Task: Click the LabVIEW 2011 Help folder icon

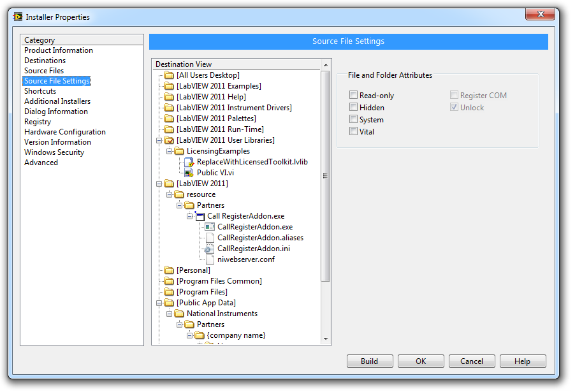Action: (x=169, y=97)
